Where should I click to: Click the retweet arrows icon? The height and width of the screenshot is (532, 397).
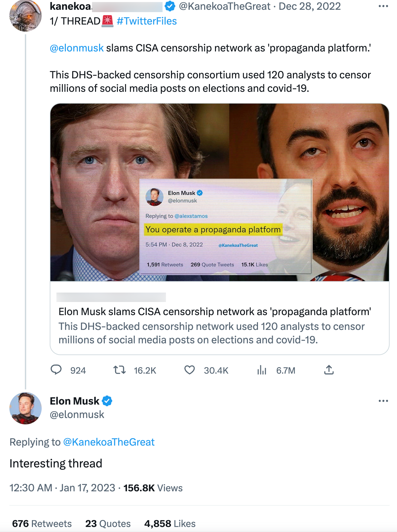119,370
